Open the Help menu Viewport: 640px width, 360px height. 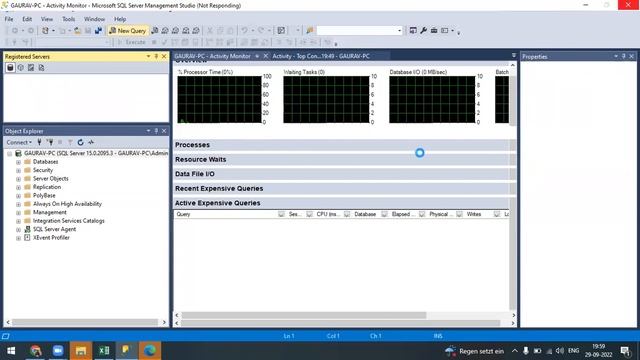point(120,19)
